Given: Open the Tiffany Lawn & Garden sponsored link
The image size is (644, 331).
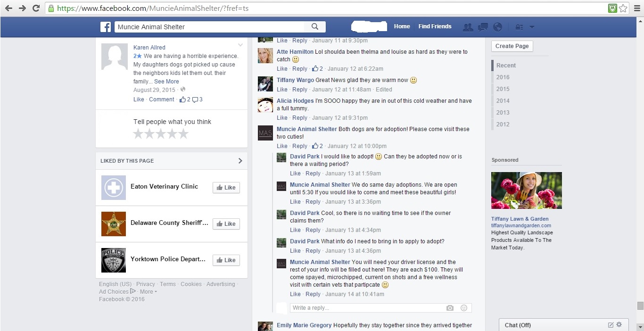Looking at the screenshot, I should pyautogui.click(x=520, y=219).
